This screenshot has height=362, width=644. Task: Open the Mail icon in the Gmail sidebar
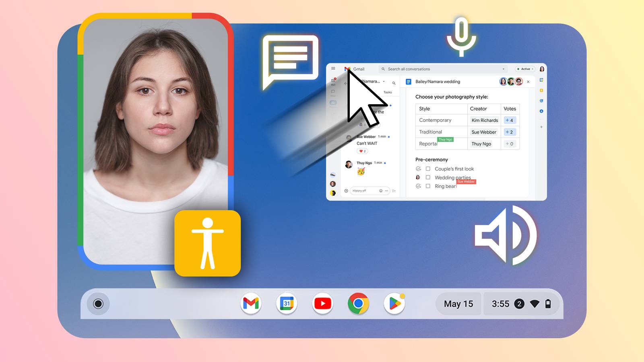click(333, 80)
